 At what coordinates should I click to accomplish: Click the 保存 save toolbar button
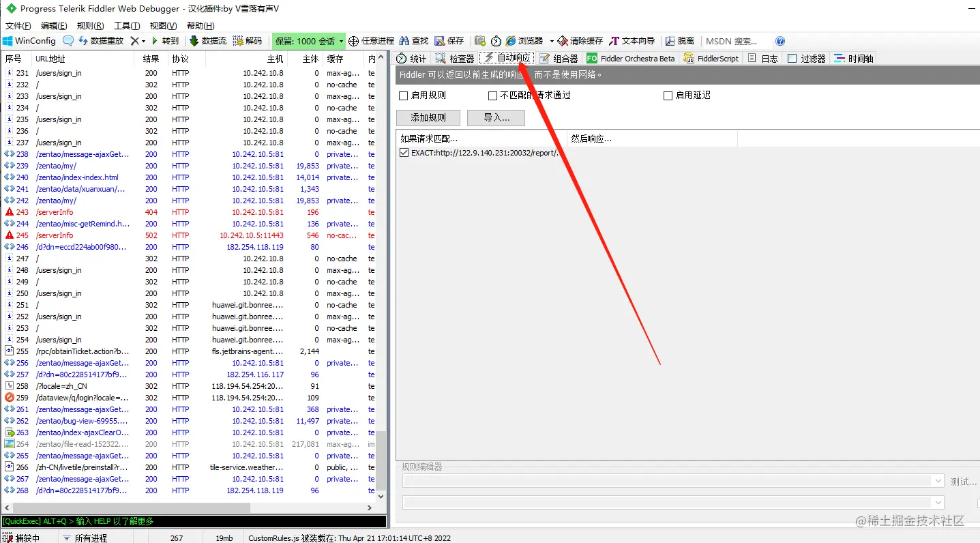[x=449, y=41]
